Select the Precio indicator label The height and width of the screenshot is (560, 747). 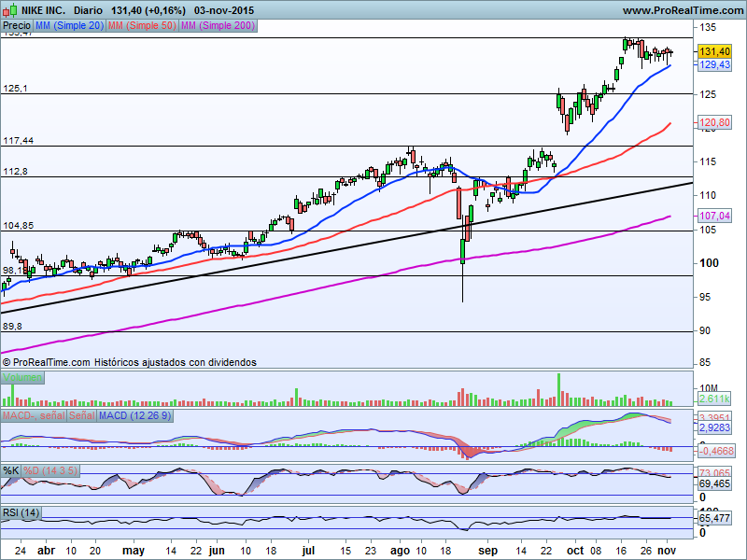[17, 26]
